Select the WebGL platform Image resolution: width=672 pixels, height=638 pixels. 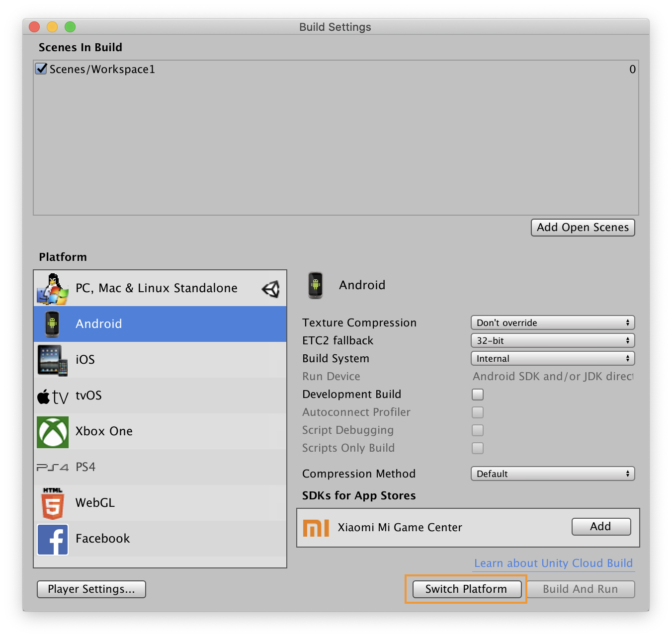[x=160, y=503]
